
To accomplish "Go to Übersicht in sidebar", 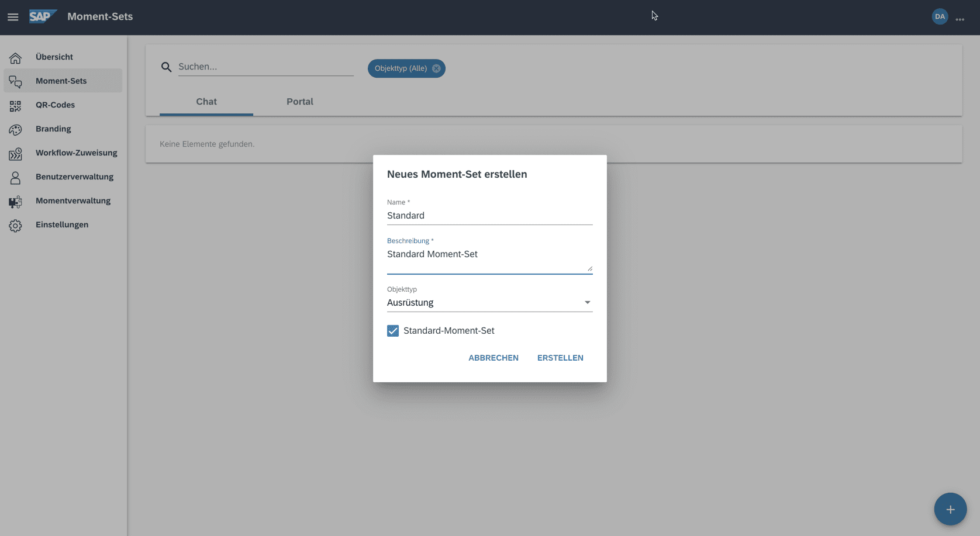I will tap(63, 57).
